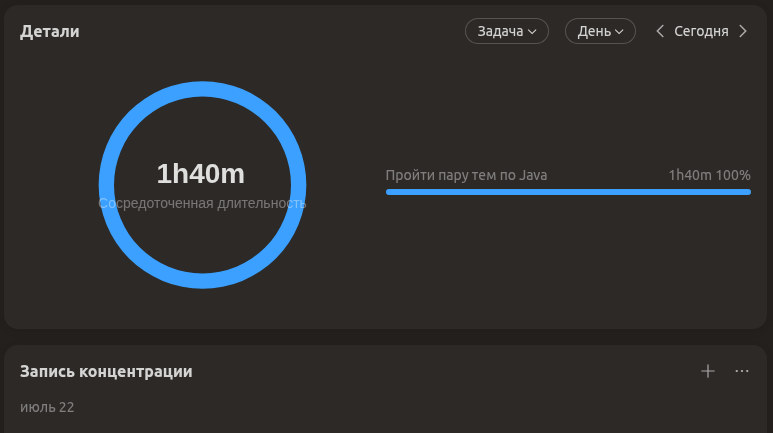Open three-dot menu in Запись концентрации

(741, 371)
